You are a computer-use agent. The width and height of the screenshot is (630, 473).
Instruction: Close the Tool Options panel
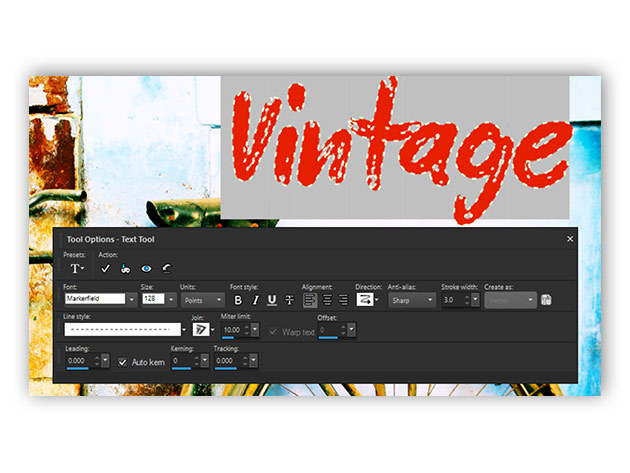(x=570, y=239)
